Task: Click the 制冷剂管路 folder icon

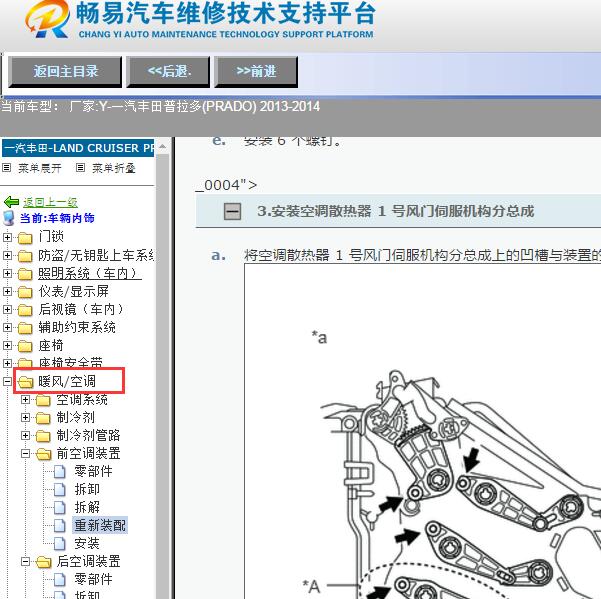Action: tap(43, 436)
